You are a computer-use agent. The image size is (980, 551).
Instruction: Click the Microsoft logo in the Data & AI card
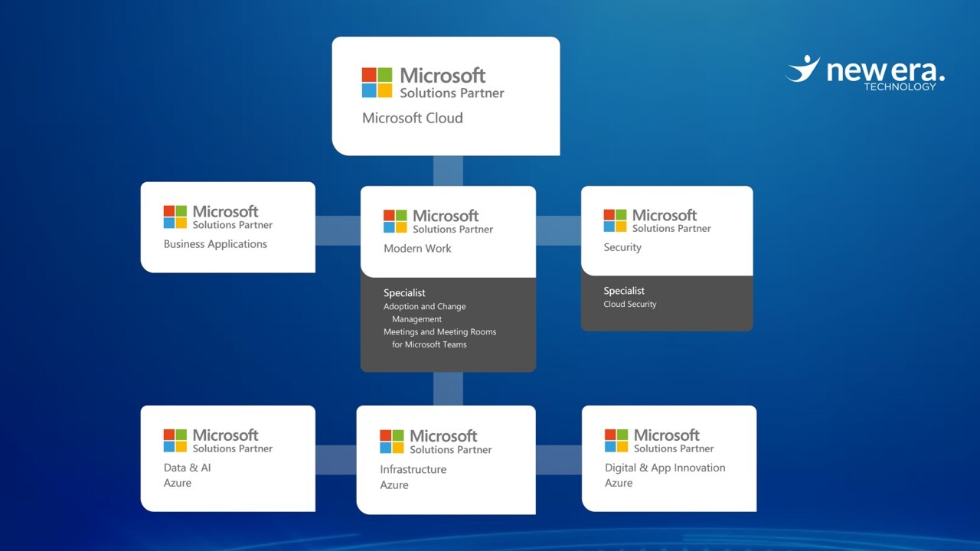(x=175, y=440)
